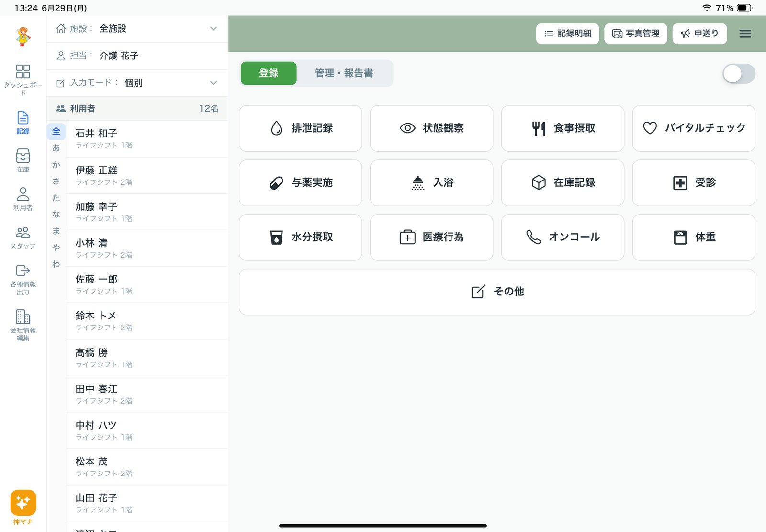
Task: Open the ダッシュボード sidebar icon
Action: pyautogui.click(x=23, y=79)
